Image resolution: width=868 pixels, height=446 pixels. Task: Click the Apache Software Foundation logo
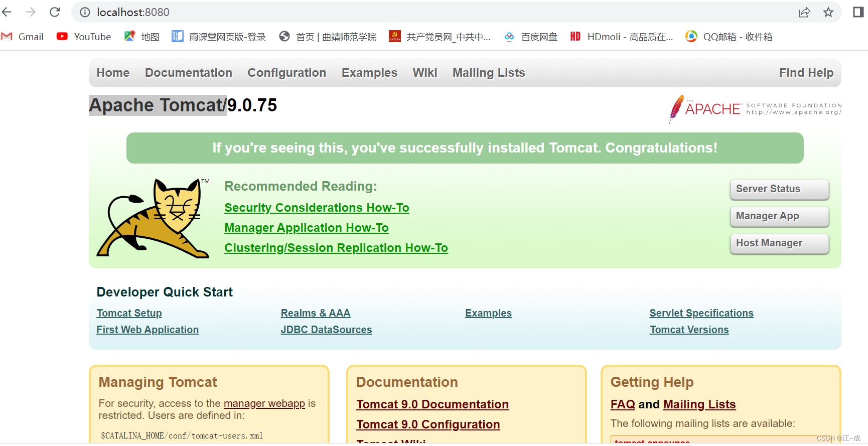coord(755,109)
